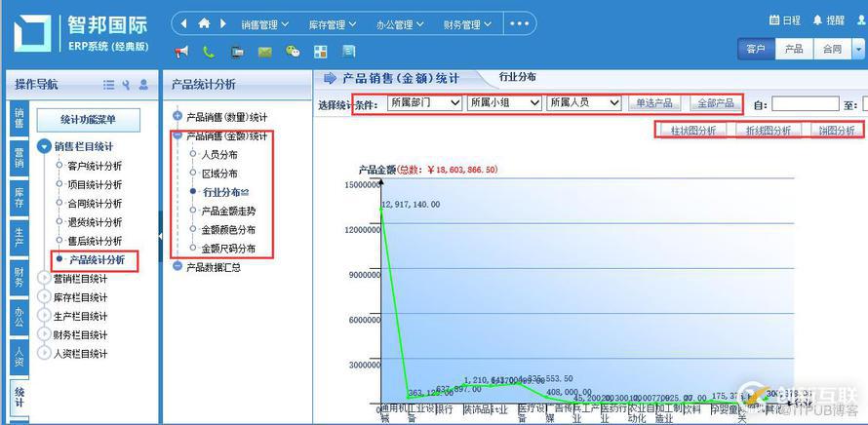
Task: Click the red megaphone announcement icon
Action: [x=181, y=52]
